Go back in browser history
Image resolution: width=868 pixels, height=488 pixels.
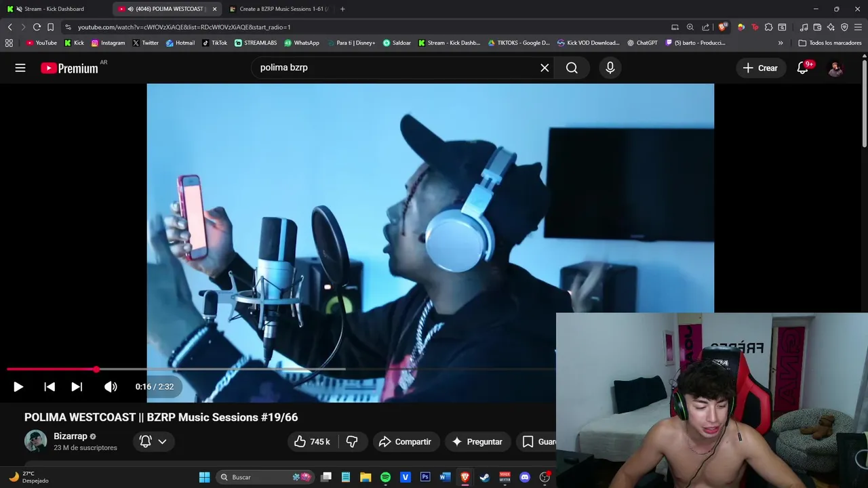pyautogui.click(x=9, y=27)
